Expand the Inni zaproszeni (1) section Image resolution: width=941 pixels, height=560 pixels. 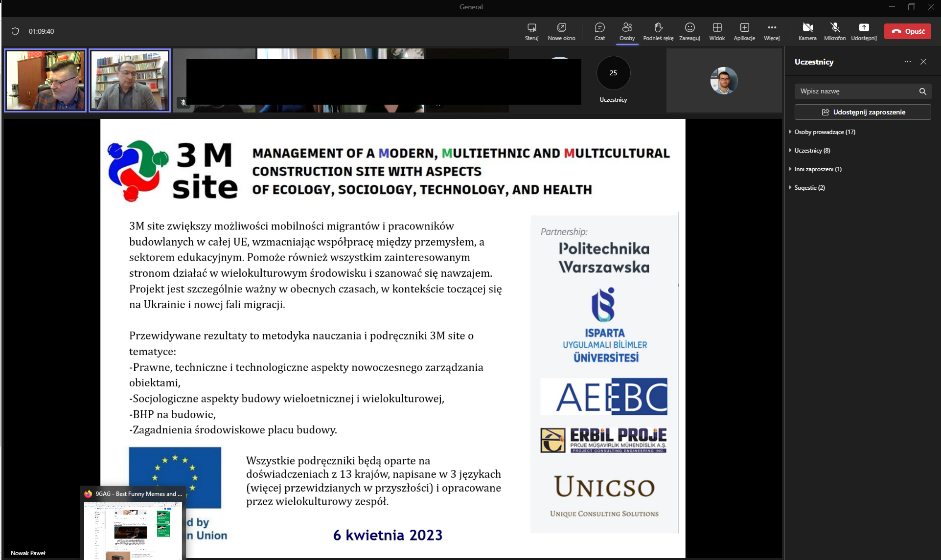[x=818, y=169]
